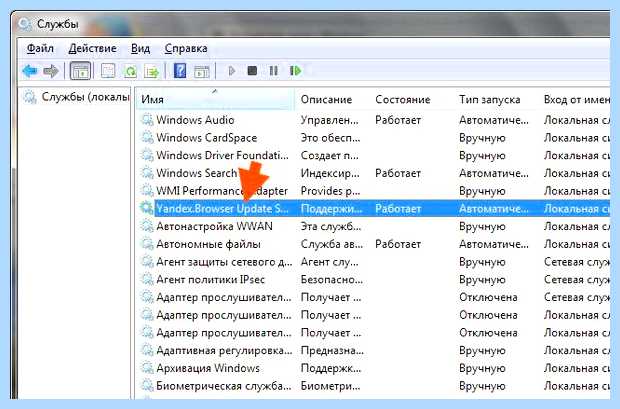Stop the selected service (stop icon)
The image size is (620, 409).
pos(252,71)
